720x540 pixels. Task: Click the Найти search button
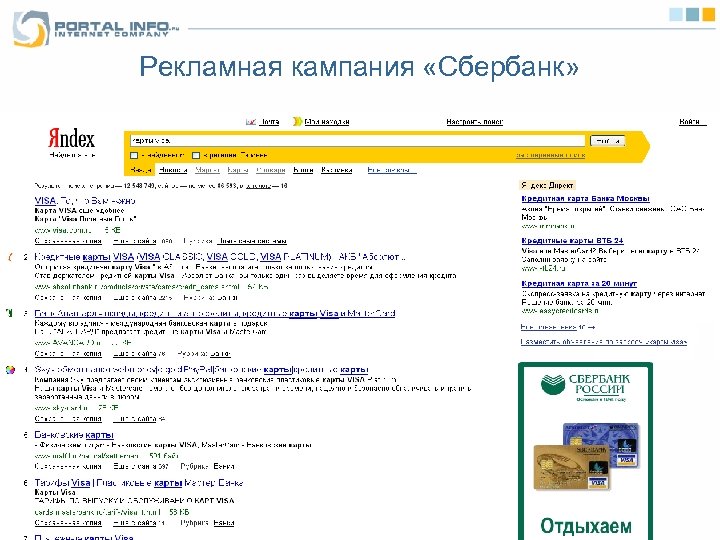pyautogui.click(x=607, y=141)
